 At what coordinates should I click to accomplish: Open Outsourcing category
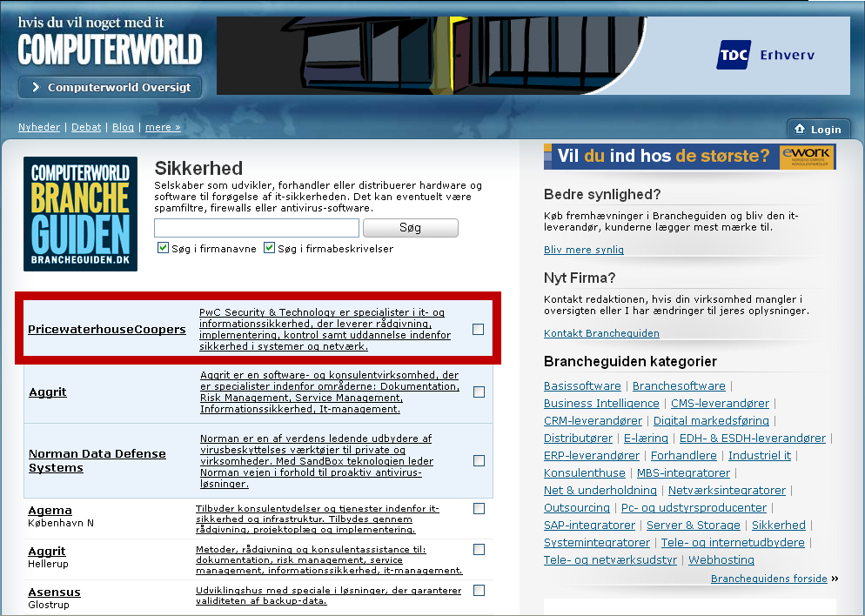577,508
